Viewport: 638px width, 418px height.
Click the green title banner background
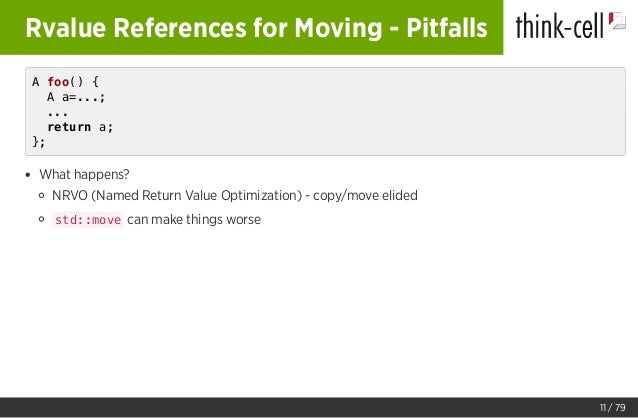click(251, 27)
